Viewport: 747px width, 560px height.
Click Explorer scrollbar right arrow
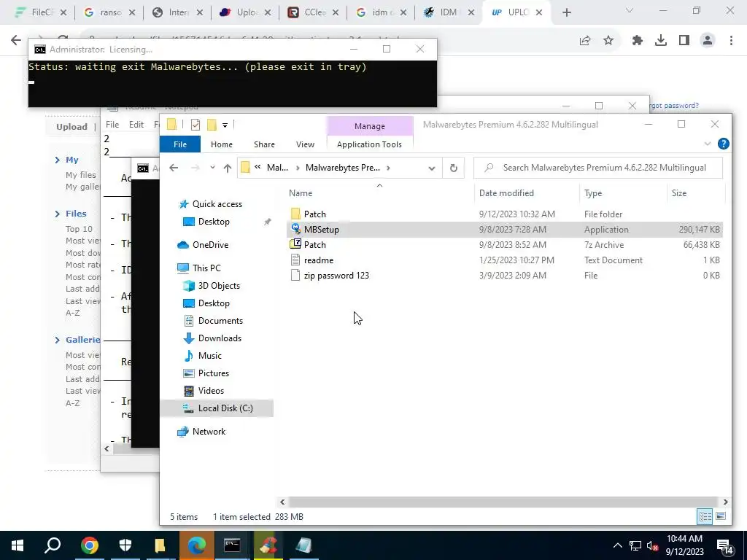pos(725,502)
